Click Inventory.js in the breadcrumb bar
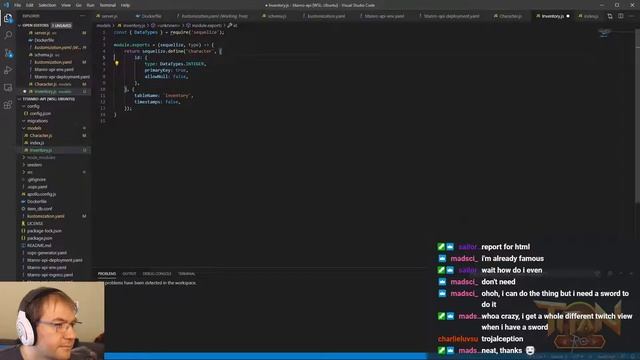Viewport: 640px width, 360px height. click(x=133, y=25)
